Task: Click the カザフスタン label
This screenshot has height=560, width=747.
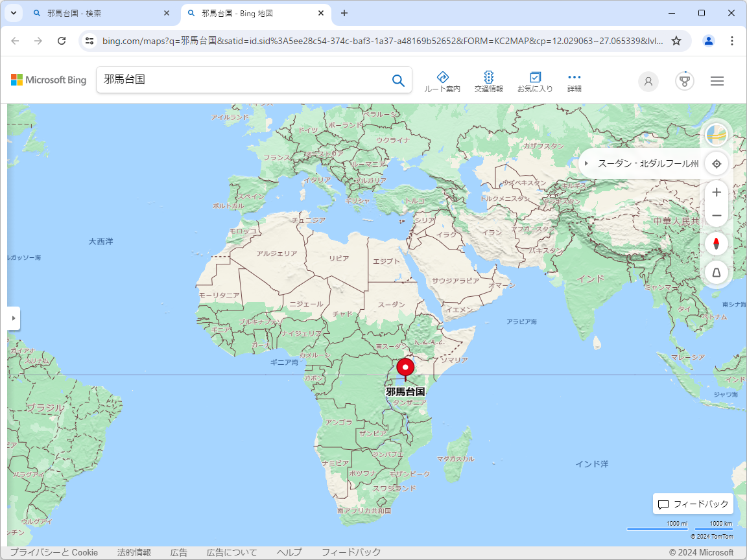Action: pos(543,146)
